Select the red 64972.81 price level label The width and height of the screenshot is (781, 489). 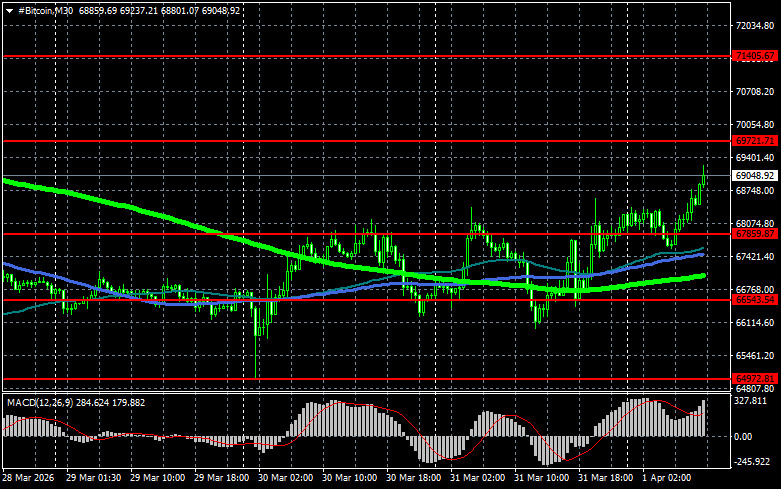tap(755, 379)
